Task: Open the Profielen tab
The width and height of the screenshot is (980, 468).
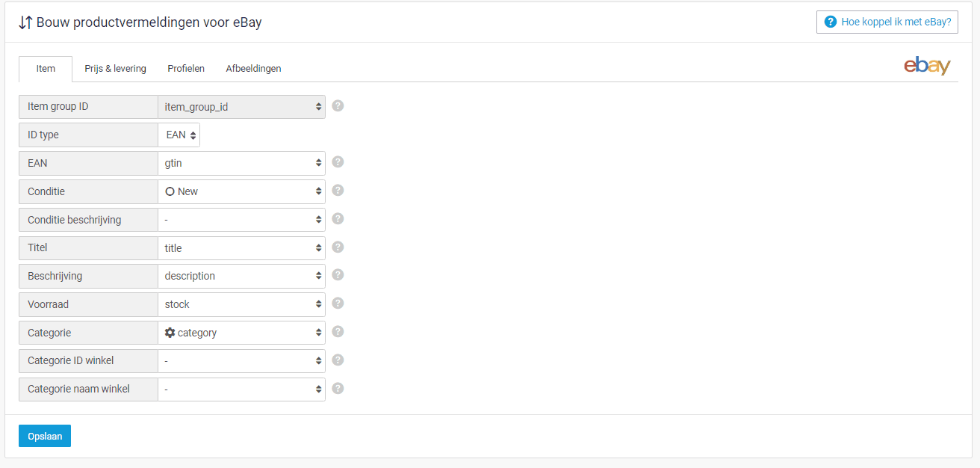Action: (186, 68)
